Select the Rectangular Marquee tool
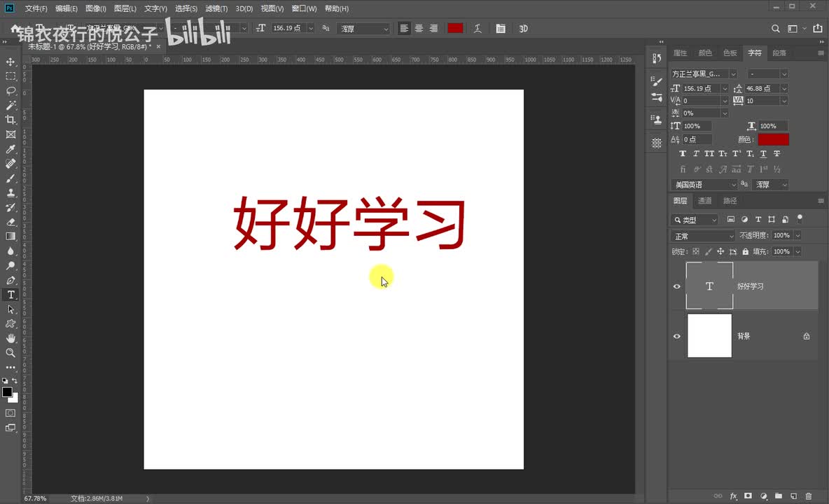This screenshot has width=829, height=504. (11, 76)
